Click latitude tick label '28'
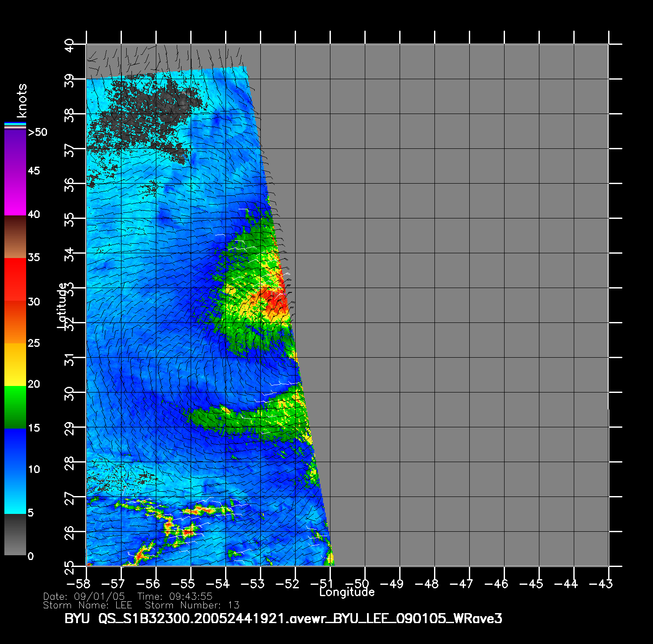653x644 pixels. (x=69, y=463)
